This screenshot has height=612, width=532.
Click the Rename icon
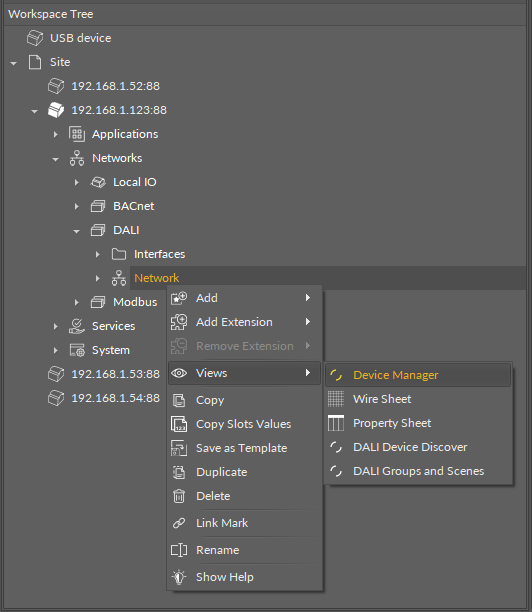pyautogui.click(x=179, y=550)
